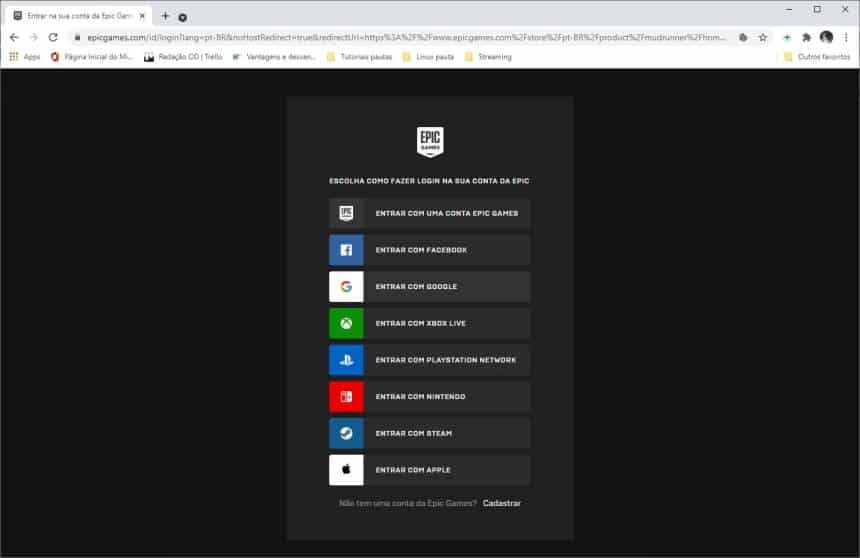This screenshot has width=860, height=558.
Task: Open the Chrome profile avatar
Action: coord(827,37)
